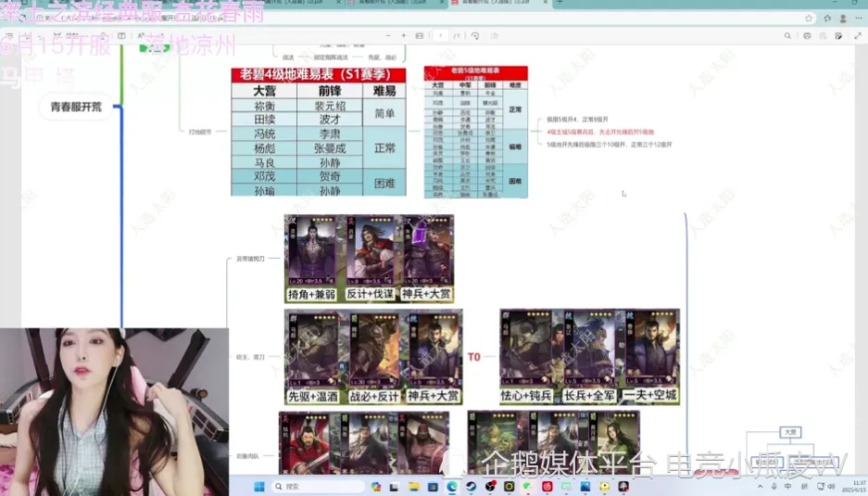The width and height of the screenshot is (868, 496).
Task: Open the PDF search magnifier
Action: click(787, 35)
